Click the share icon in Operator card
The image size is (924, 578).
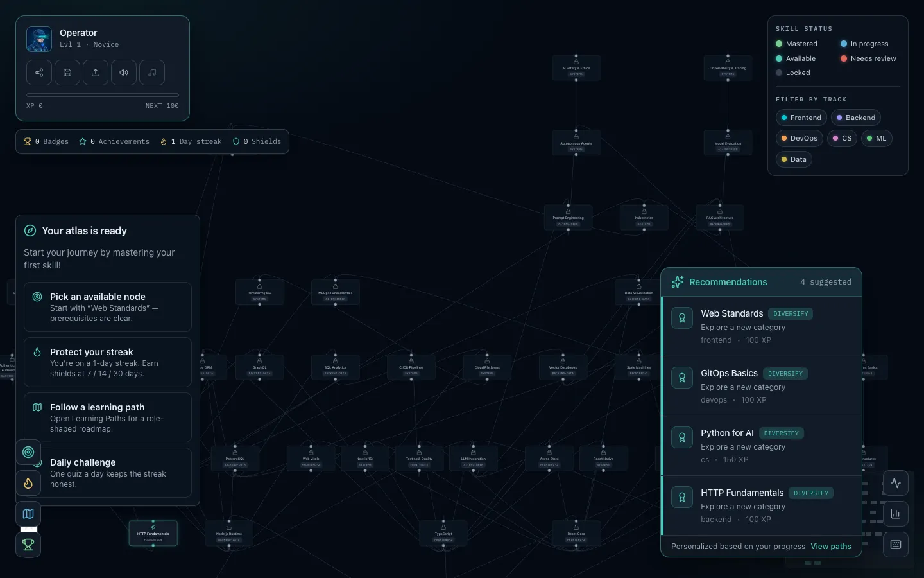coord(39,73)
